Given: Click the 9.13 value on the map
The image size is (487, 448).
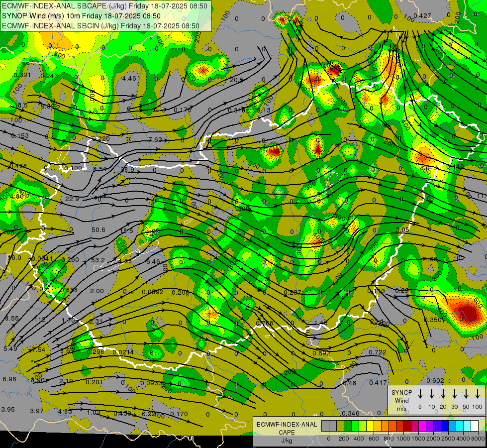Looking at the screenshot, I should (264, 110).
